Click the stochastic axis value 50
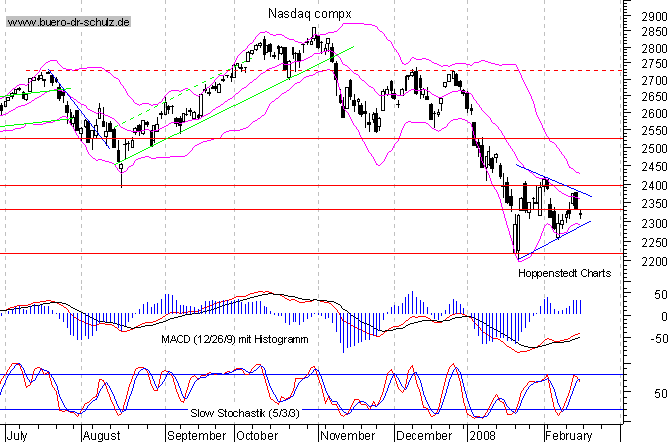 (x=661, y=393)
